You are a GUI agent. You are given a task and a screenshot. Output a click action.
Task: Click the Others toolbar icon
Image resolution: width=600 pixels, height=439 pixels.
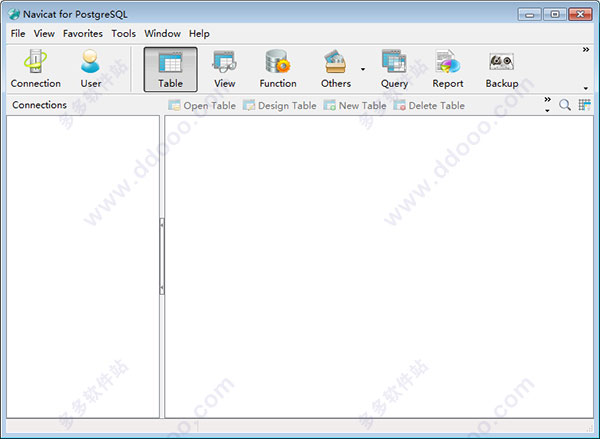coord(336,69)
